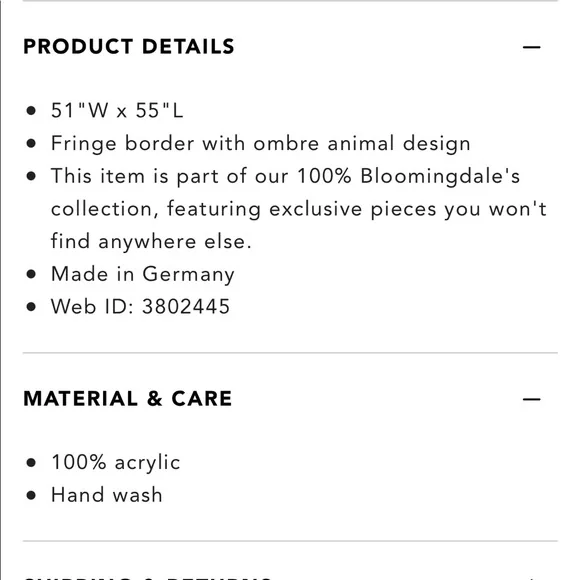Expand the partially visible Shipping & Returns icon

(x=532, y=578)
